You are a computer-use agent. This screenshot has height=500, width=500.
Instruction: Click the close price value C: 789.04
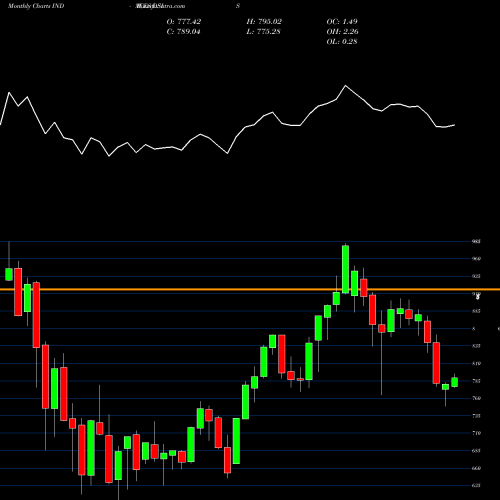click(x=184, y=32)
